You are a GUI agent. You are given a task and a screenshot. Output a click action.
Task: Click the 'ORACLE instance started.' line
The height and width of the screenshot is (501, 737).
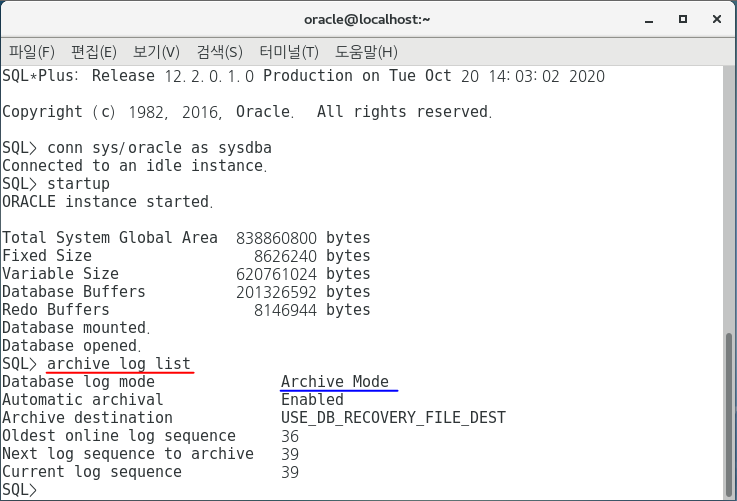click(x=107, y=202)
